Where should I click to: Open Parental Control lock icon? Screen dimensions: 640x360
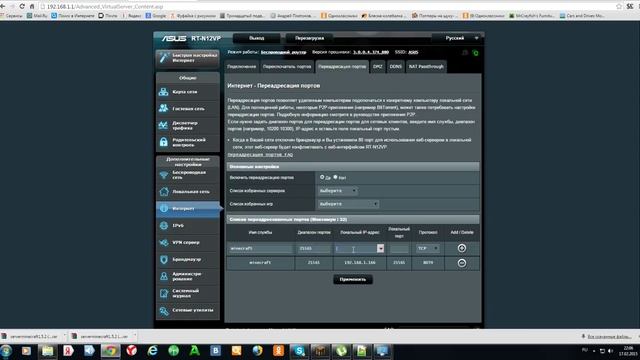164,142
